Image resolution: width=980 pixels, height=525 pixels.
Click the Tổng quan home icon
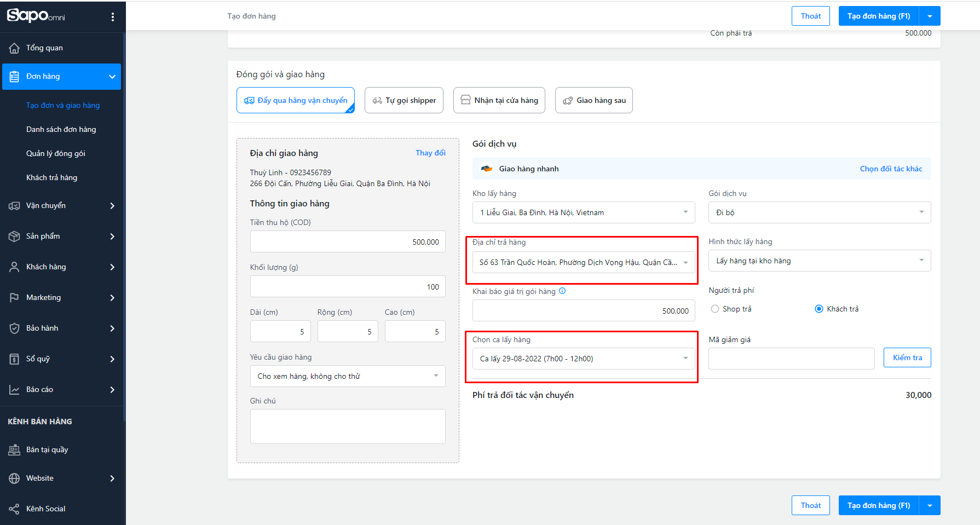pos(14,48)
